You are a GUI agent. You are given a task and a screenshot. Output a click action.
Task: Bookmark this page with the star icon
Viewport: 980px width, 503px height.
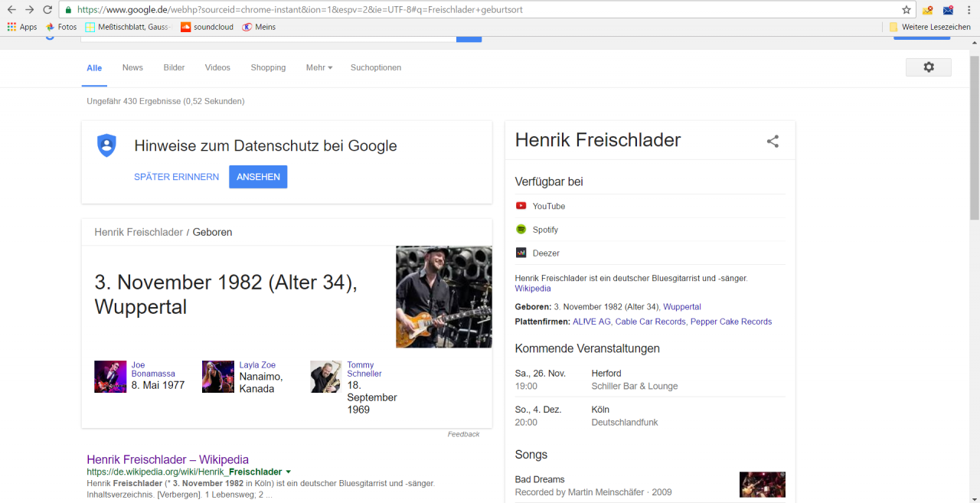click(906, 10)
